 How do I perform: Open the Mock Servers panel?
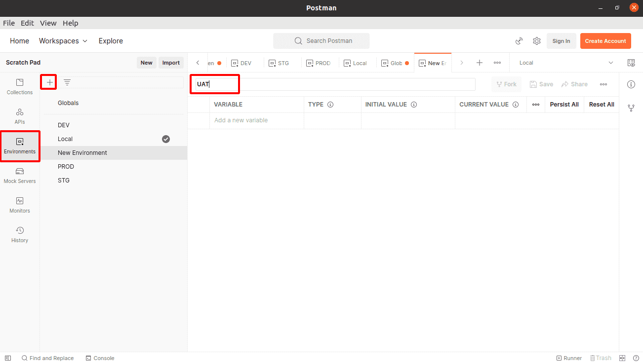[19, 176]
